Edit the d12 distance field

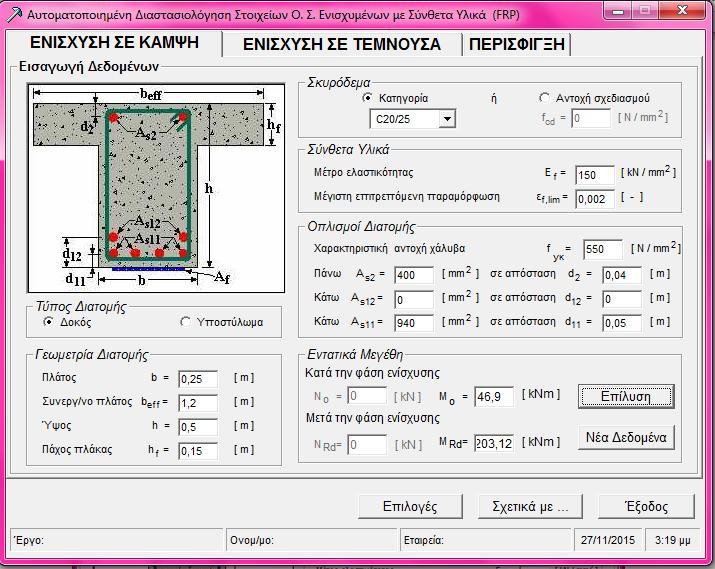tap(622, 299)
